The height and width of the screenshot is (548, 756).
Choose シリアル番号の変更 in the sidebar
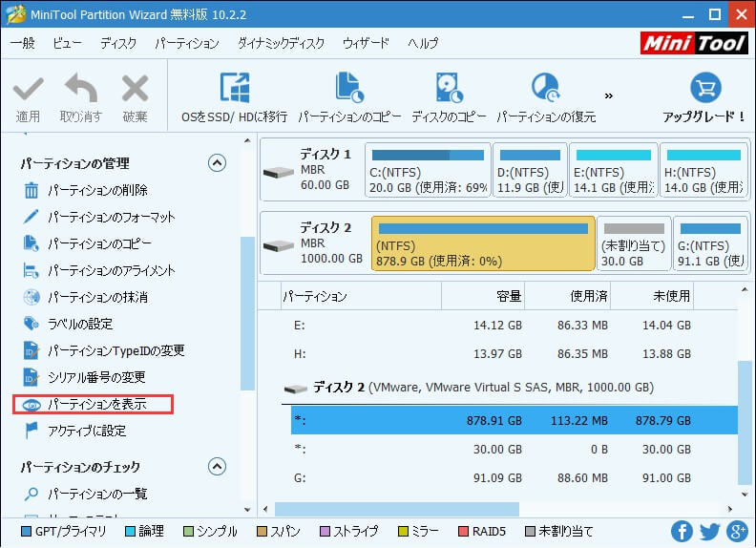84,377
